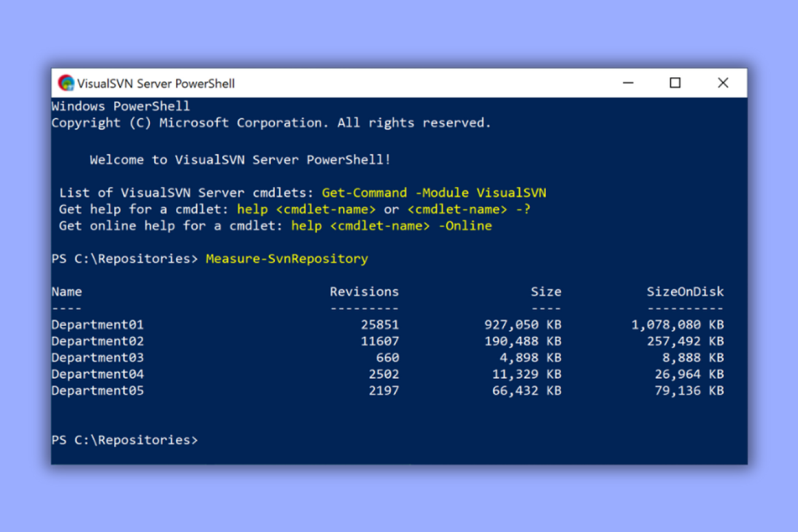The height and width of the screenshot is (532, 798).
Task: Click the Welcome to VisualSVN Server PowerShell line
Action: [x=240, y=160]
